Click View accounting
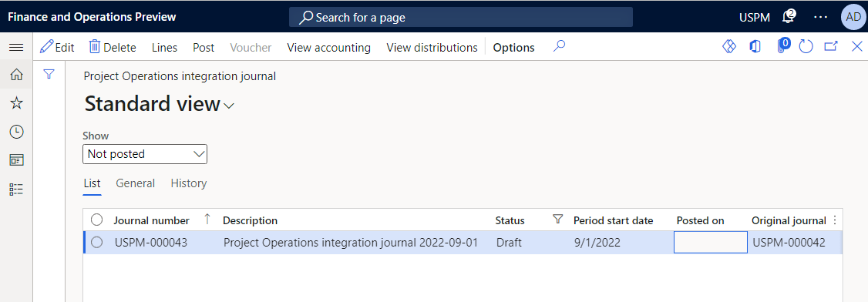 (329, 48)
